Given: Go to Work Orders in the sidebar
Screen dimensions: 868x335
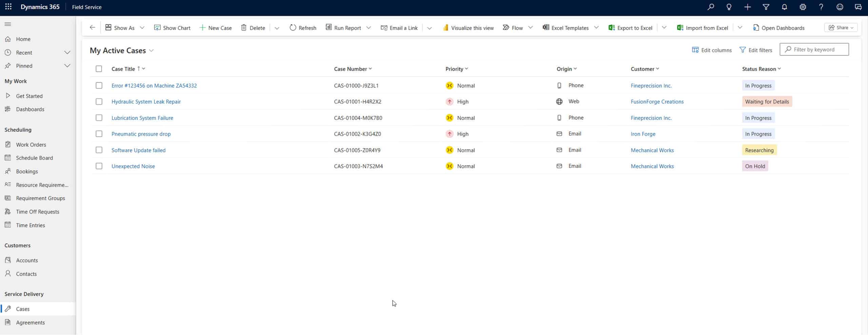Looking at the screenshot, I should [x=31, y=145].
